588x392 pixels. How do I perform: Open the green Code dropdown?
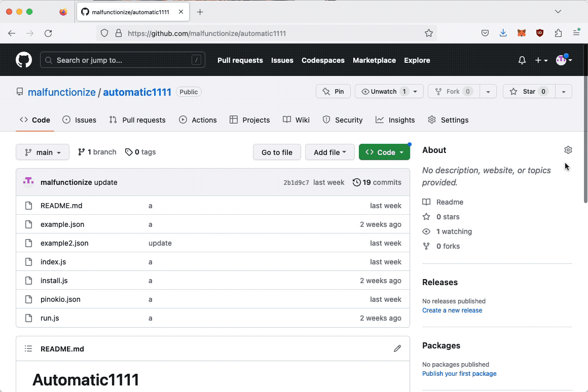point(384,152)
